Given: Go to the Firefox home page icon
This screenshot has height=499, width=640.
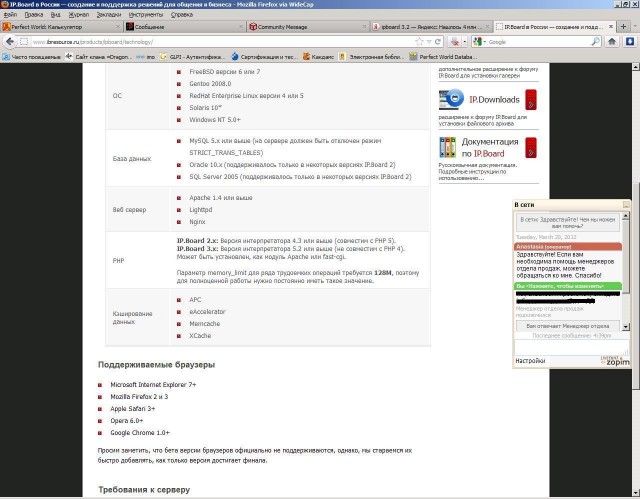Looking at the screenshot, I should tap(611, 42).
